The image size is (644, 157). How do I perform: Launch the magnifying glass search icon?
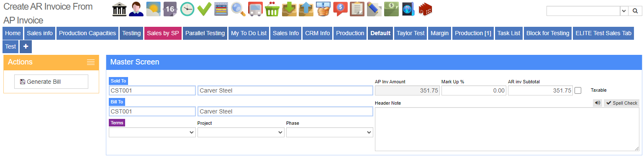(x=239, y=9)
